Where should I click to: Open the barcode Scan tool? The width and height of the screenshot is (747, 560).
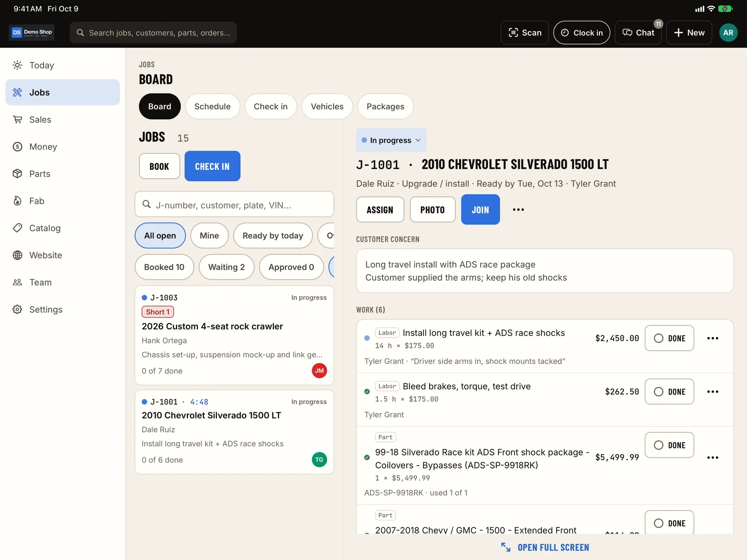[x=524, y=32]
